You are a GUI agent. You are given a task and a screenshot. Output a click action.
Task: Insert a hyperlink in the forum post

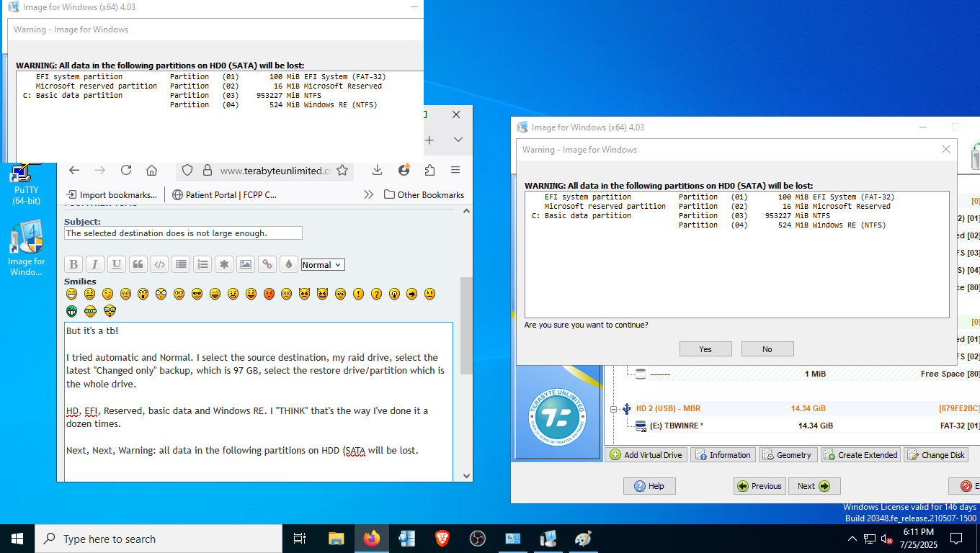coord(267,264)
